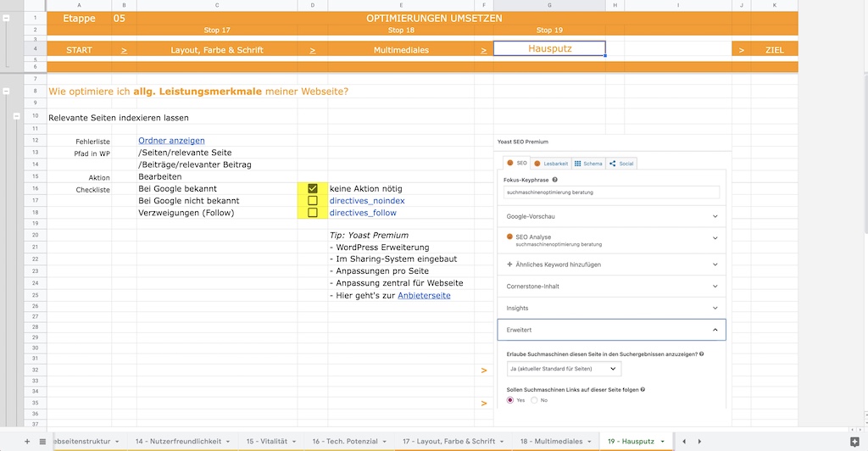Check the box for Verzweigungen (Follow)

click(312, 213)
